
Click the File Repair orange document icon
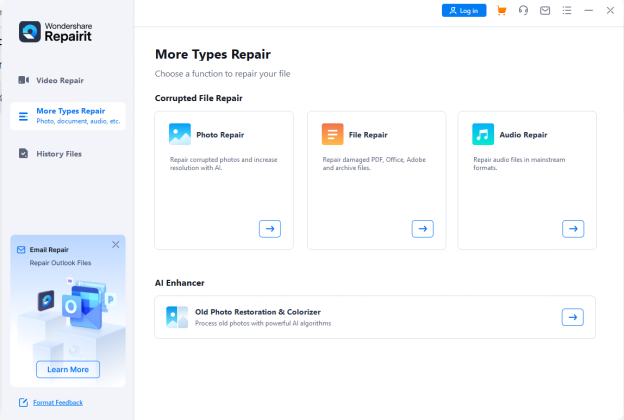[x=332, y=134]
